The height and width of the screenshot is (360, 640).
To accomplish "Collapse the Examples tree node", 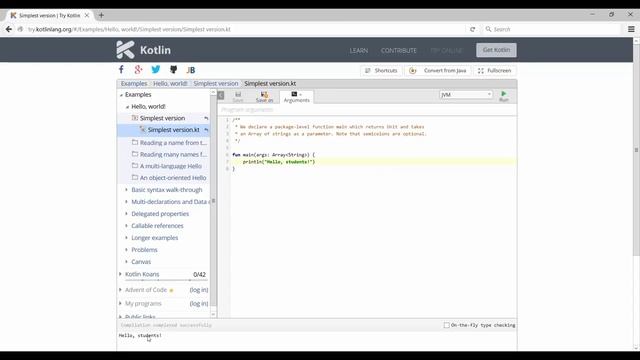I will (121, 95).
